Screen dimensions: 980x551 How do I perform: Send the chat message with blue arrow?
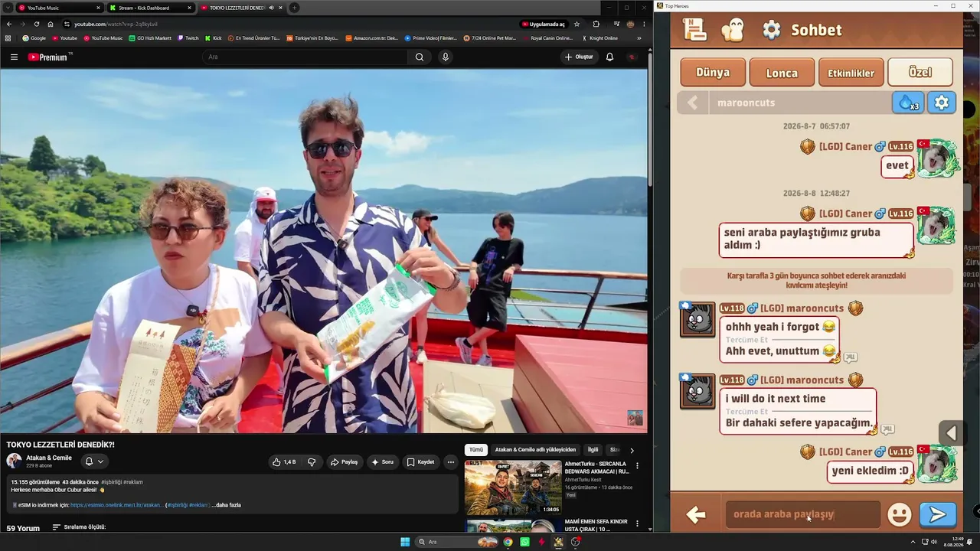point(938,514)
